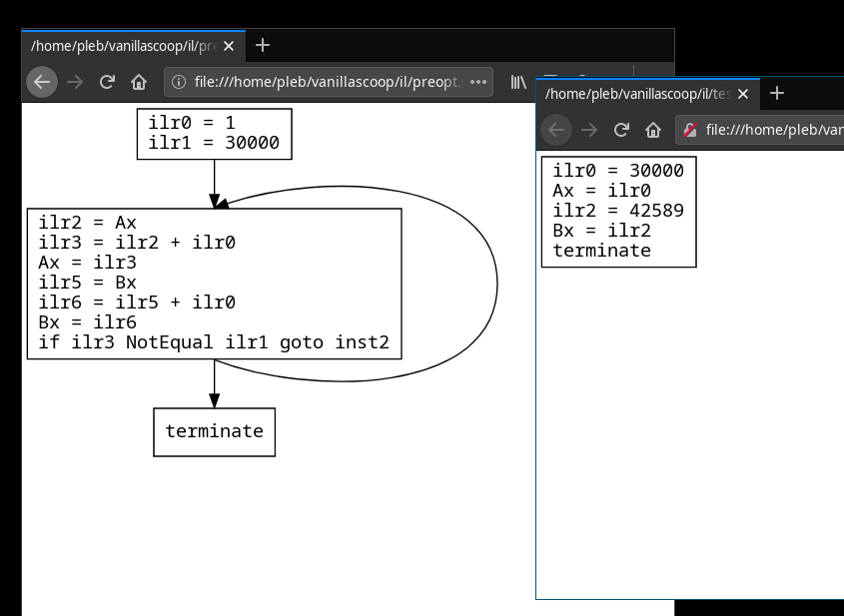Open page actions menu (three dots) in preopt URL bar

coord(478,82)
